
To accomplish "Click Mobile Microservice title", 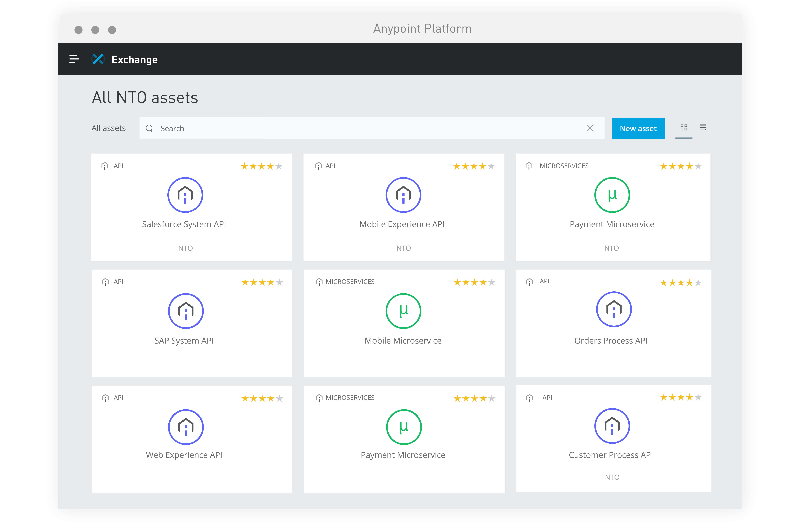I will tap(403, 341).
